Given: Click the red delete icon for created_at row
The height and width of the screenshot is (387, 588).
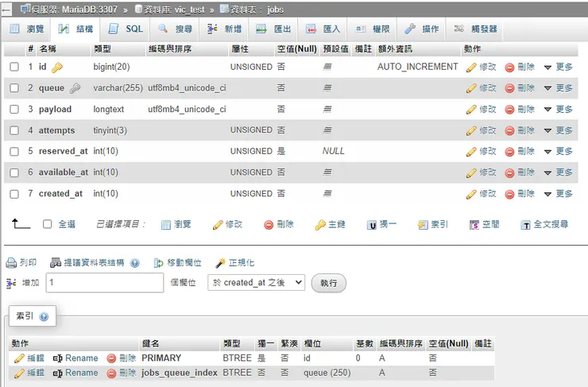Looking at the screenshot, I should (509, 195).
